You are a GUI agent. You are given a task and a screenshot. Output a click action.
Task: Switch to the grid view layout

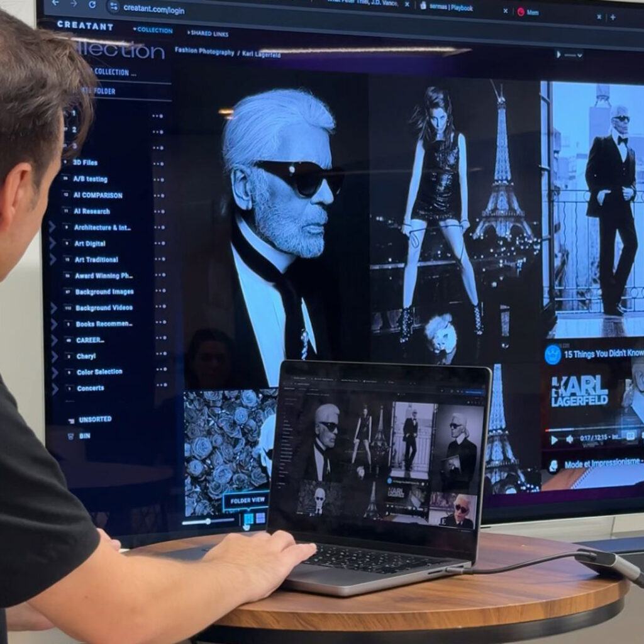coord(260,518)
